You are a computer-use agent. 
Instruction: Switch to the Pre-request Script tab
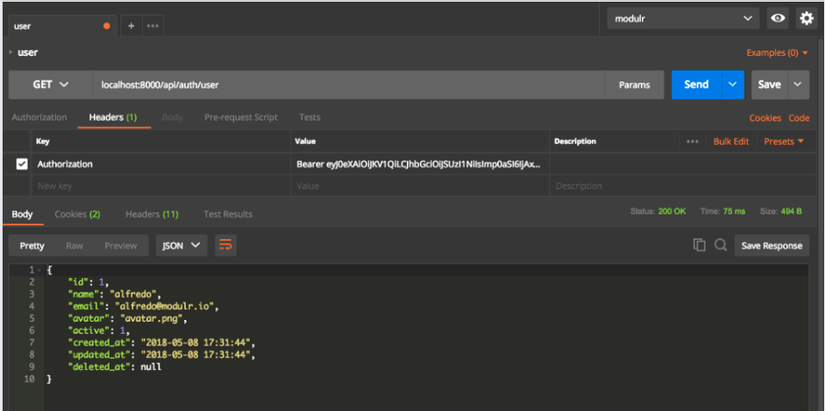(241, 117)
